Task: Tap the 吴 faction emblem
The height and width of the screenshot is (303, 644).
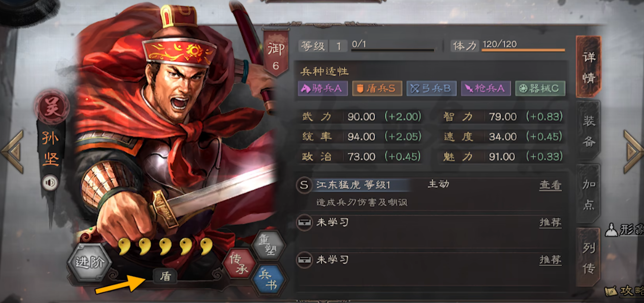Action: (x=52, y=107)
